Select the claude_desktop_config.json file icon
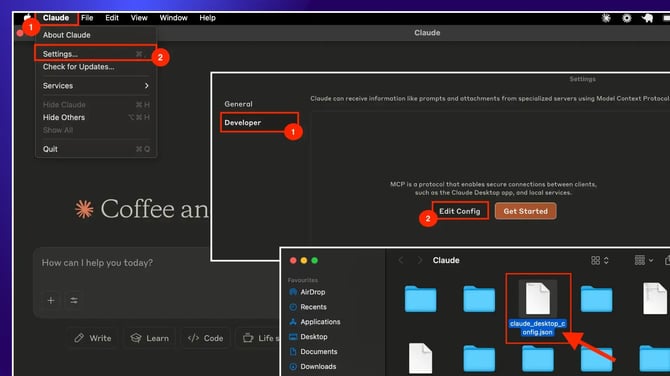 (x=538, y=298)
